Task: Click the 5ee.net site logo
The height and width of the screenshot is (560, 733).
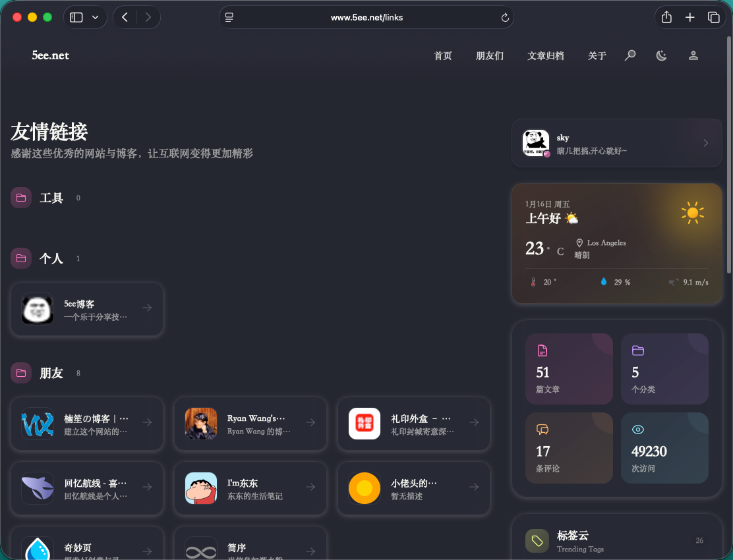Action: click(x=50, y=55)
